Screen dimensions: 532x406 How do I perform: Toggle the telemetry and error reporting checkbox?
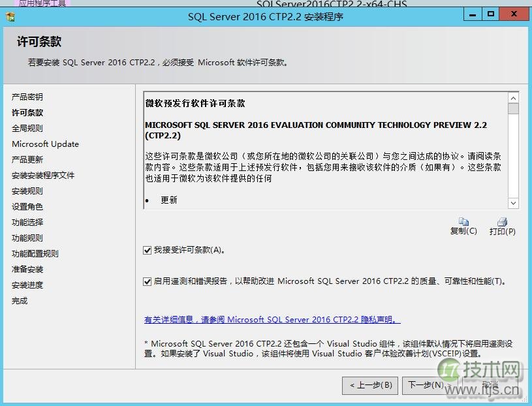148,281
